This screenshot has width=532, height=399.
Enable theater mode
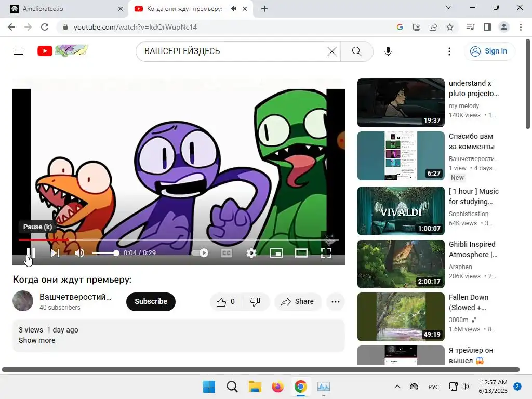(x=301, y=253)
